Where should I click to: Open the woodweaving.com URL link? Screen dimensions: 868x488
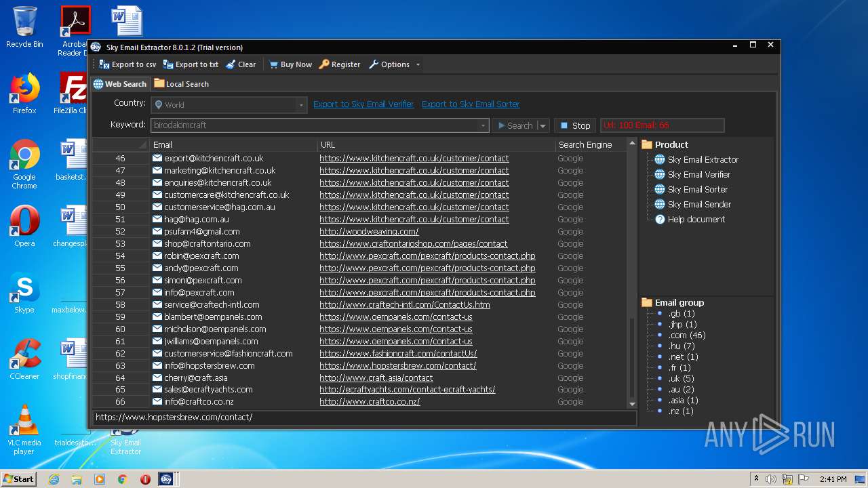[x=369, y=232]
